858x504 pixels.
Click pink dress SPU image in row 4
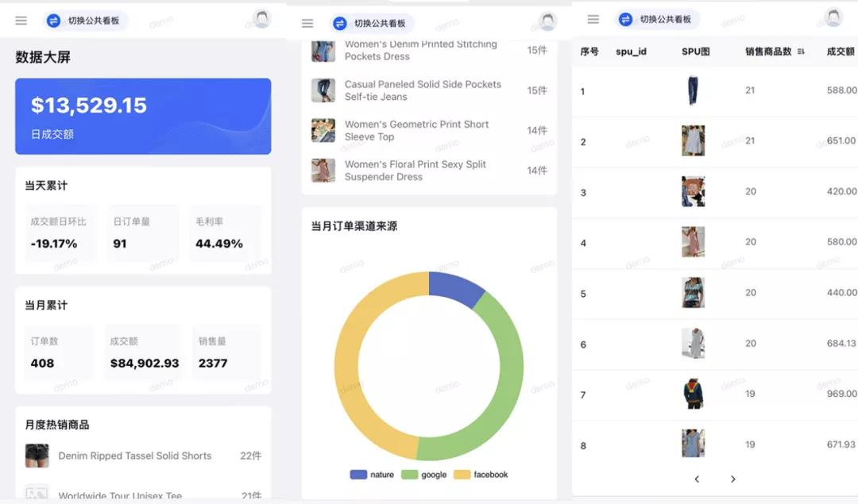point(693,241)
